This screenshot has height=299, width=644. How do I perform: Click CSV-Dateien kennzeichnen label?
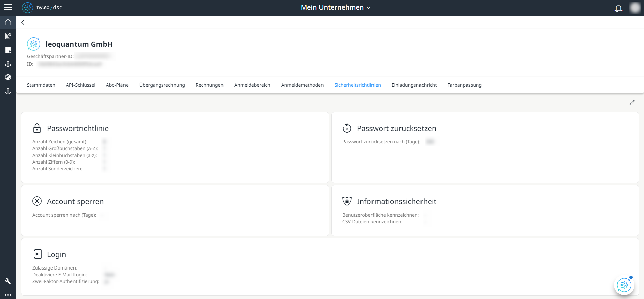point(372,222)
